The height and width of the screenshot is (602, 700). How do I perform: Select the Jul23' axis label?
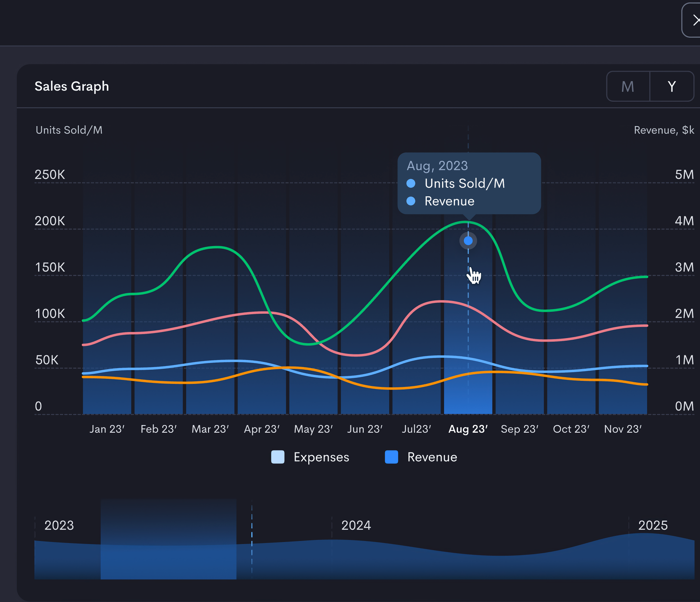[x=416, y=429]
